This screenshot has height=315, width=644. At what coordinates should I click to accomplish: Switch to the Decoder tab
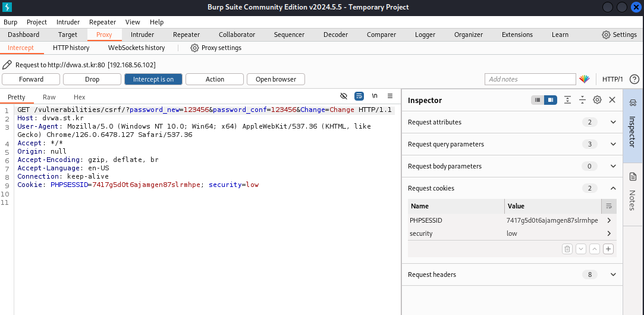[x=335, y=35]
